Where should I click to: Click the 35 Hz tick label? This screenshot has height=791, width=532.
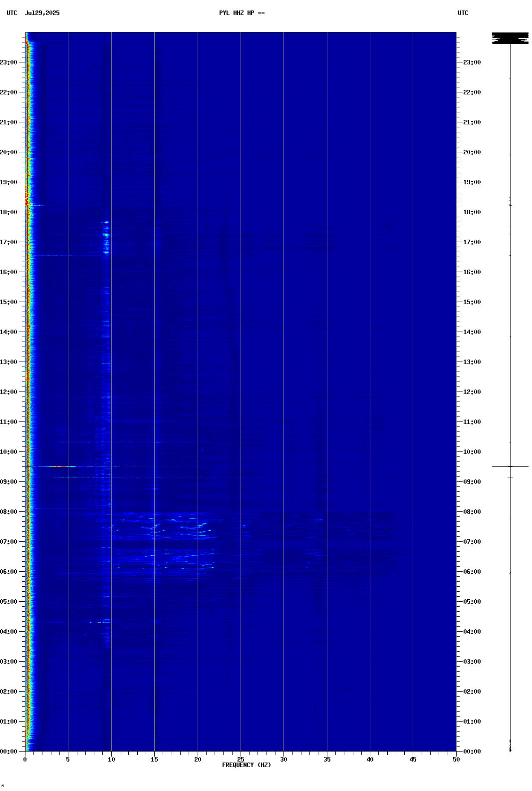pos(327,760)
